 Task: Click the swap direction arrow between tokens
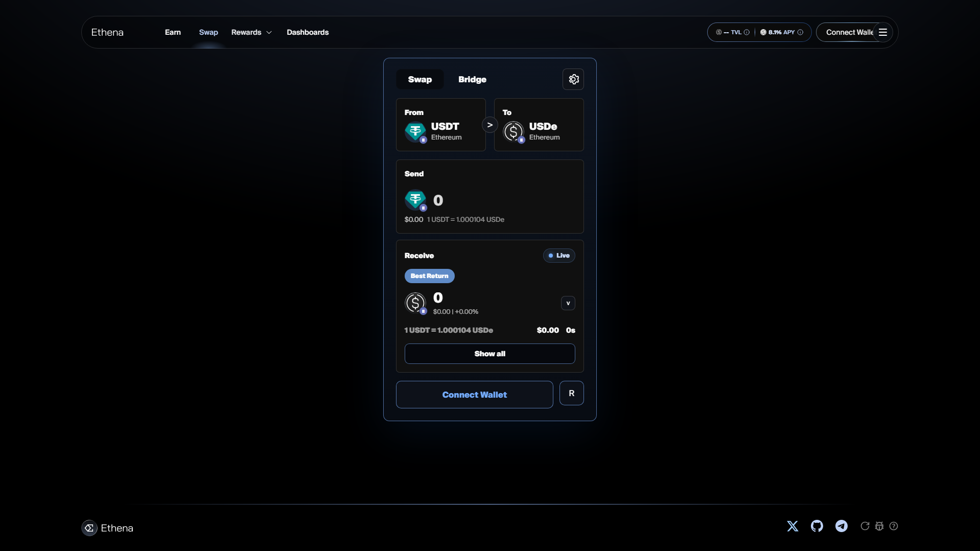489,125
